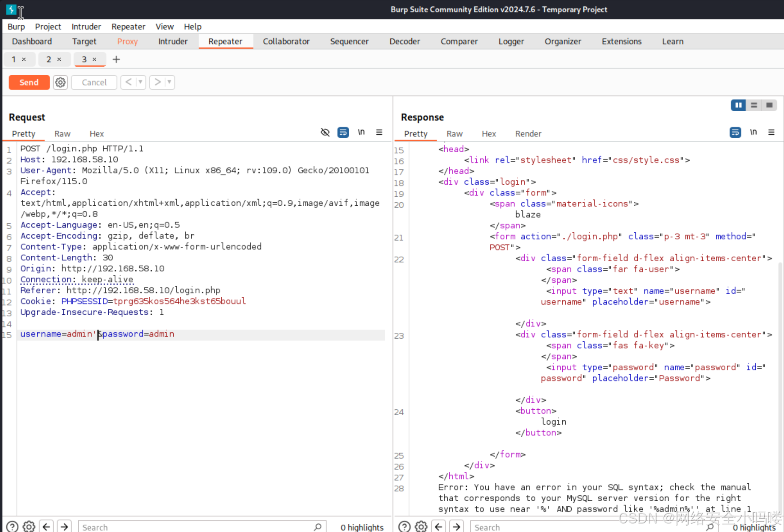Switch to the Dashboard tab
The height and width of the screenshot is (532, 784).
[x=32, y=41]
